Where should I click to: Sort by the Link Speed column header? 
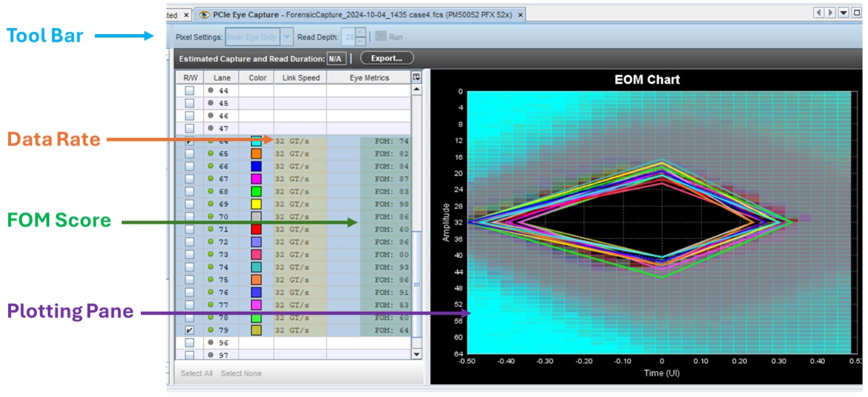coord(300,78)
